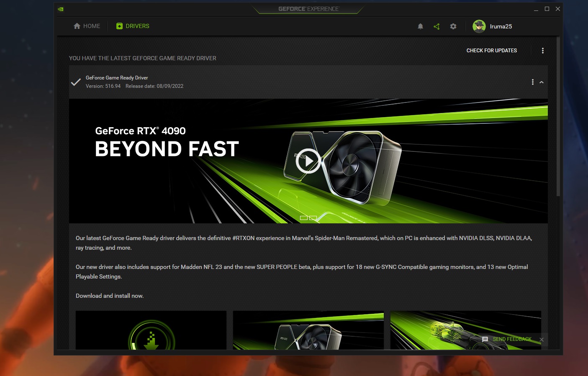Click 'Release date: 08/09/2022' text
Viewport: 588px width, 376px height.
154,86
